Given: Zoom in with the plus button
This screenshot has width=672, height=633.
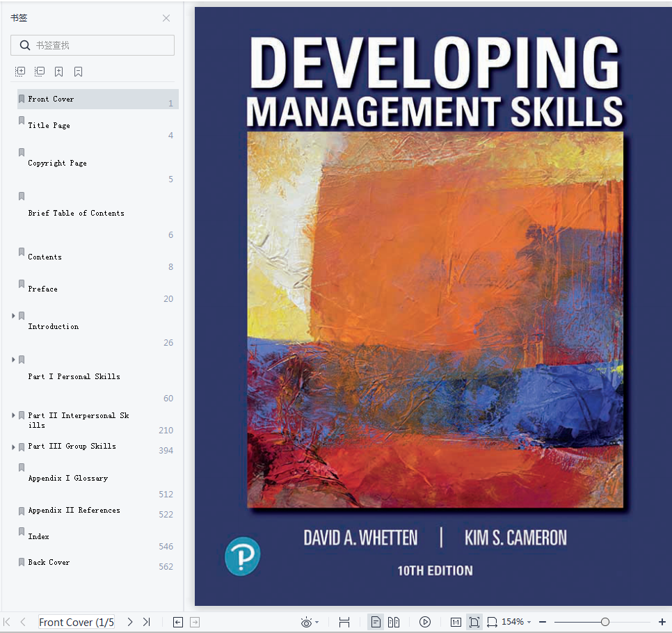Looking at the screenshot, I should click(x=662, y=622).
